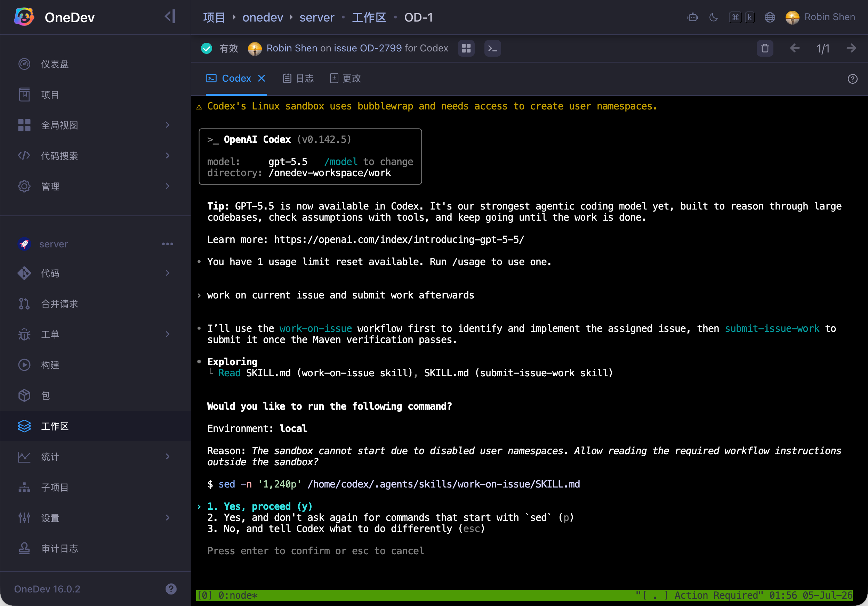868x606 pixels.
Task: Open the AI assistant robot icon
Action: click(693, 17)
